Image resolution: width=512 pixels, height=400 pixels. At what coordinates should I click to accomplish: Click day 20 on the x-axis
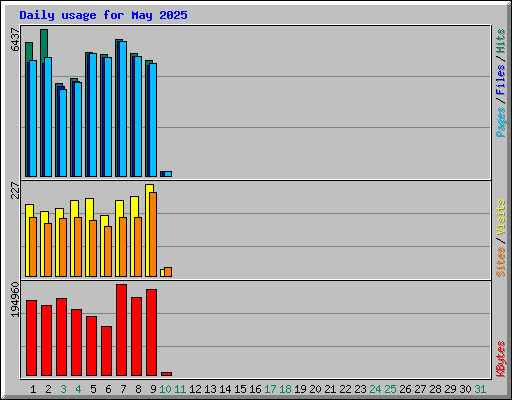[315, 389]
